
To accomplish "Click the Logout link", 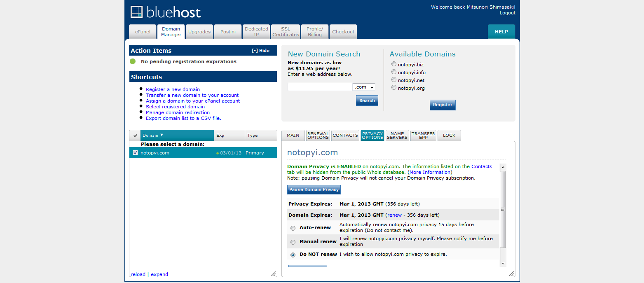I will pos(508,13).
